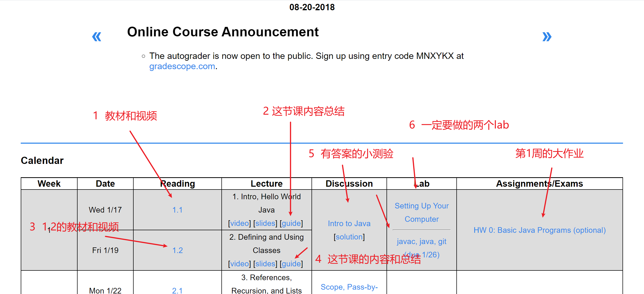
Task: Open the gradescope.com link
Action: click(182, 66)
